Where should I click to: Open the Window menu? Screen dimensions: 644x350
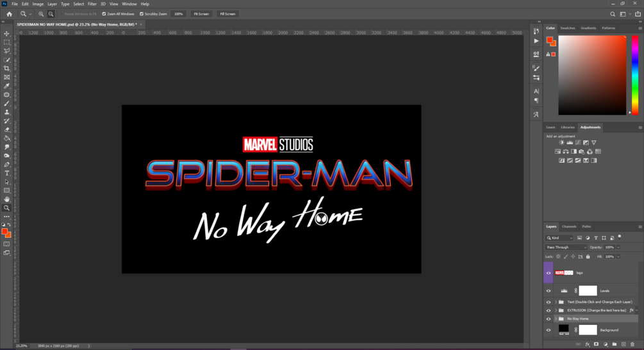[x=129, y=4]
